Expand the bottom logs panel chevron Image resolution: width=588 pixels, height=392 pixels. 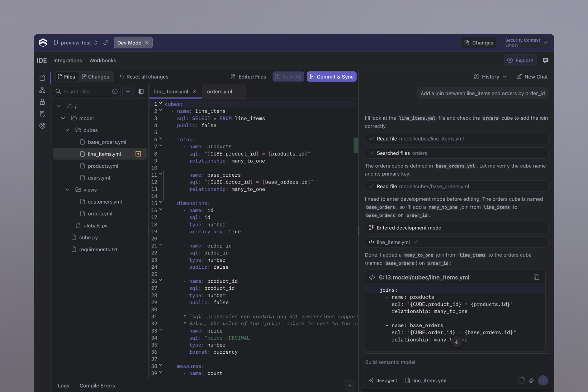[350, 386]
